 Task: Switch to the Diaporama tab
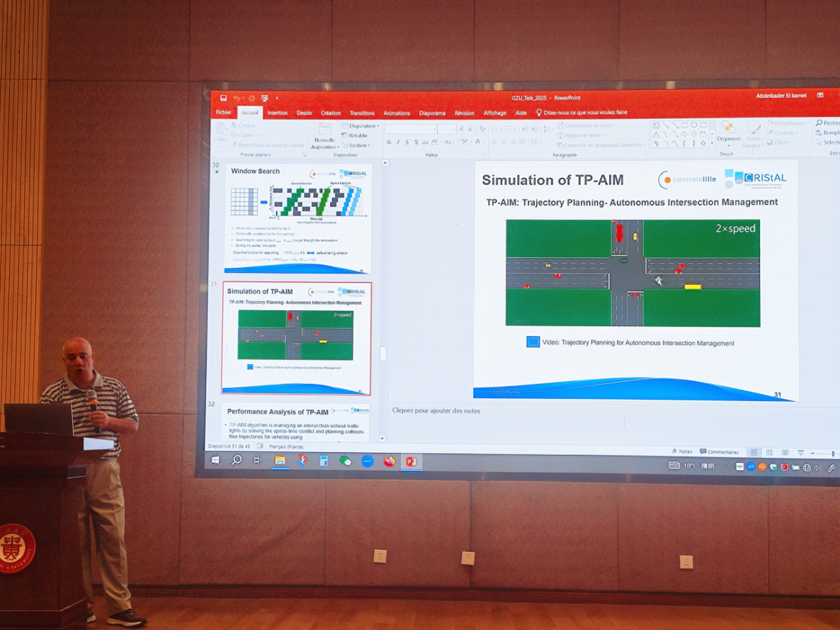point(432,113)
